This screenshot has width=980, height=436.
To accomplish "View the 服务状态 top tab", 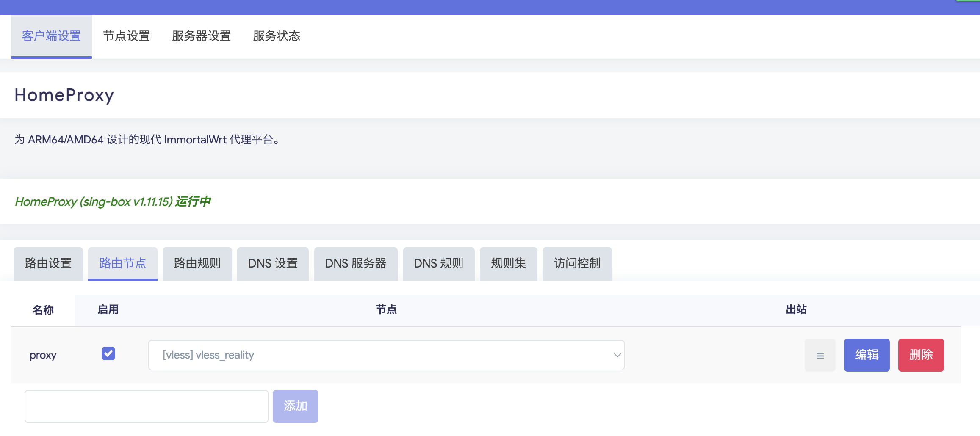I will [x=276, y=36].
